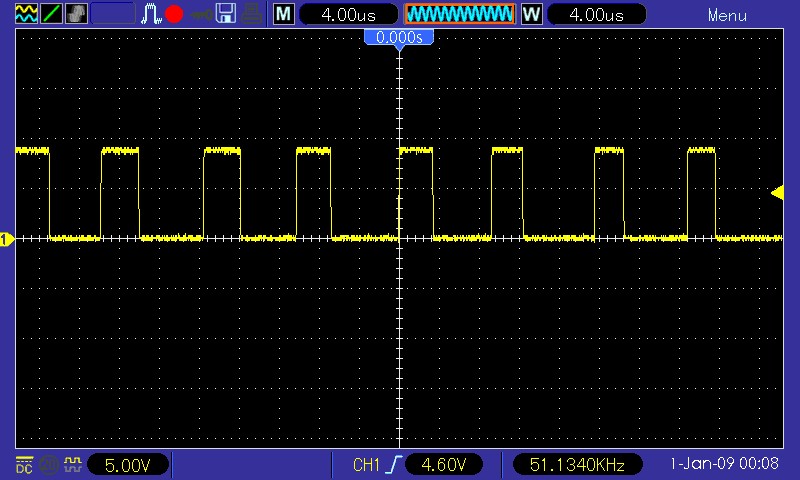Click the 0.000s trigger position marker
The width and height of the screenshot is (800, 480).
click(x=399, y=38)
